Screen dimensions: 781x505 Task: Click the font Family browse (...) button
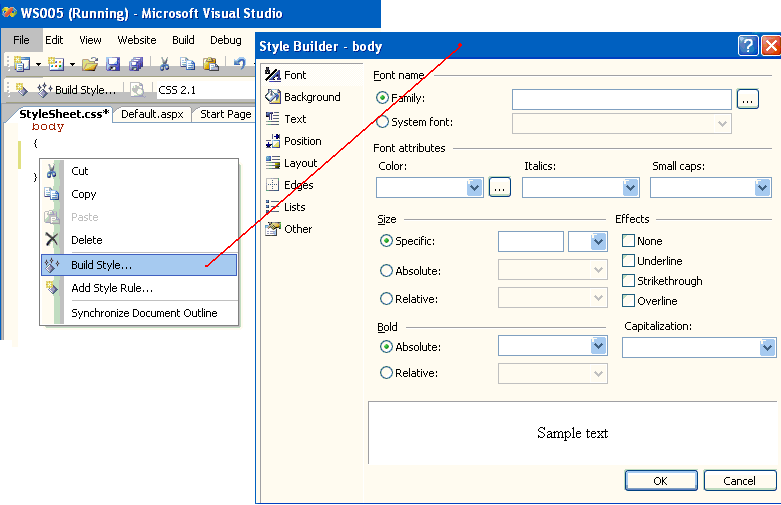(747, 99)
